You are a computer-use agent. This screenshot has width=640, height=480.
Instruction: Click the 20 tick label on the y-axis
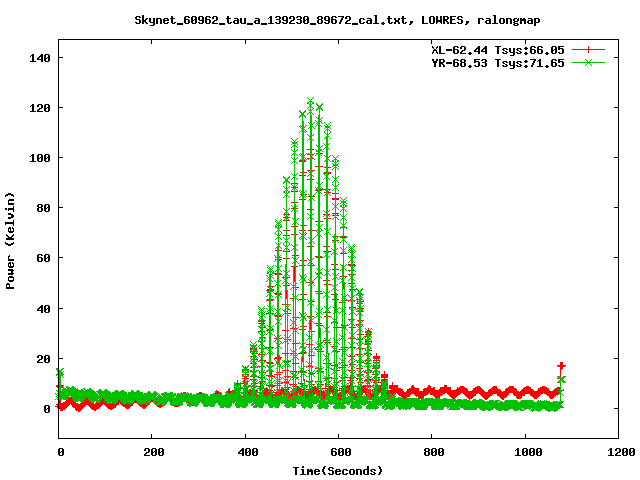point(43,358)
